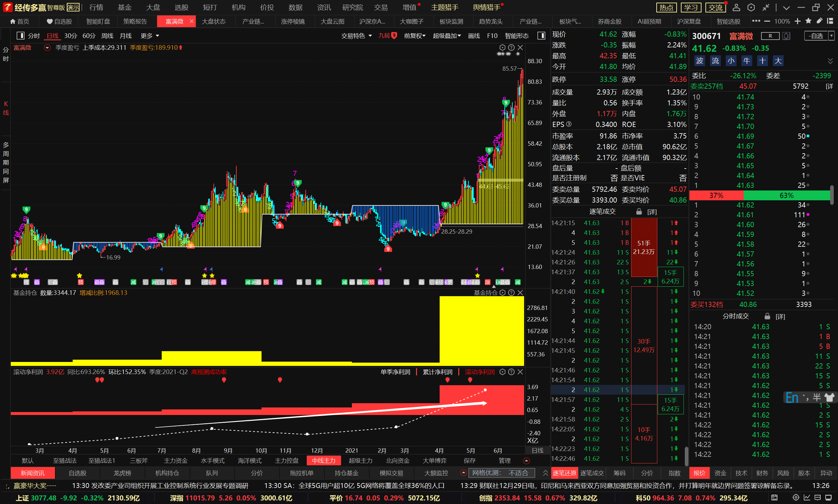Expand the 更多 period dropdown
The height and width of the screenshot is (504, 838).
150,36
